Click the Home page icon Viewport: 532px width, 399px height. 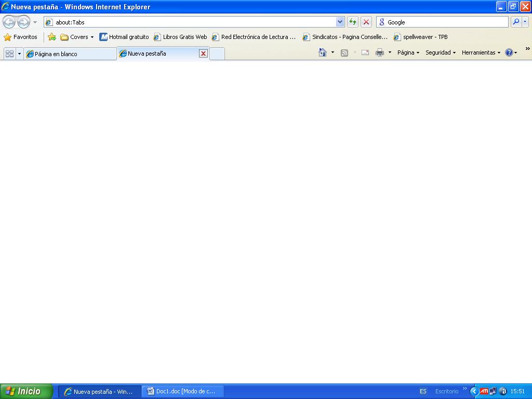pyautogui.click(x=323, y=52)
